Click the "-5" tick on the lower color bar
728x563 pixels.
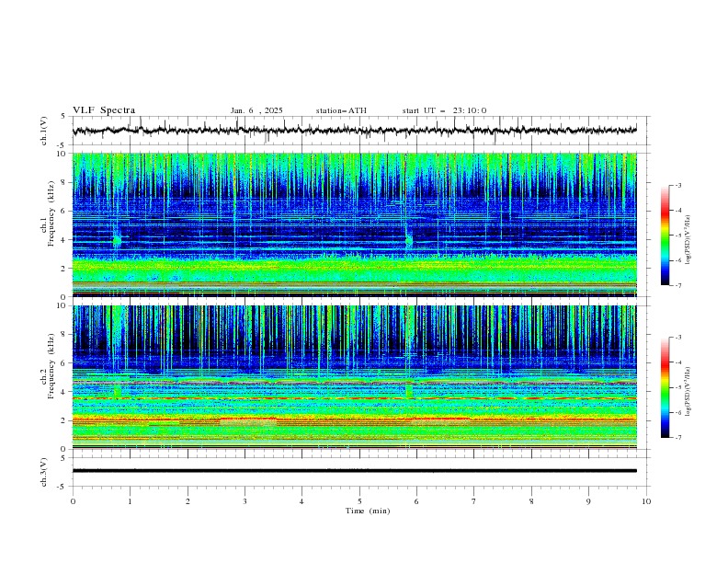pyautogui.click(x=678, y=387)
